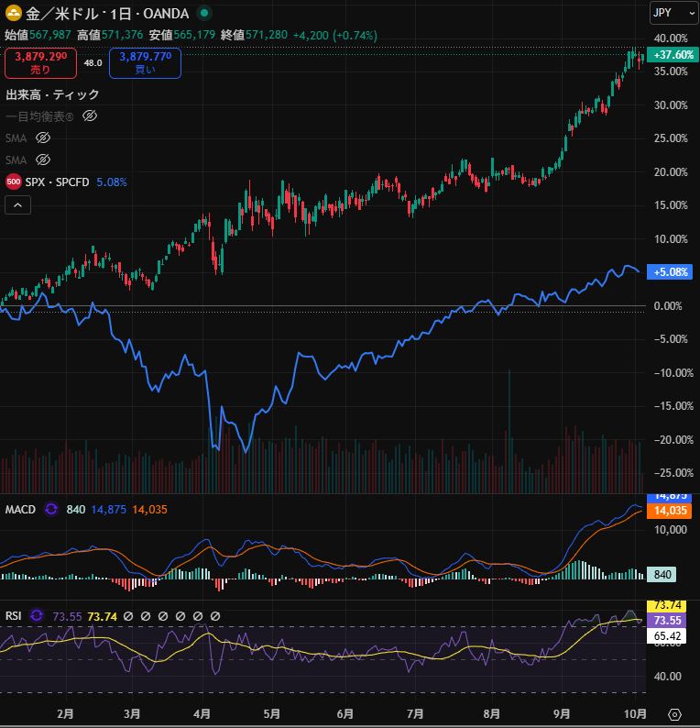700x728 pixels.
Task: Toggle visibility of the second SMA indicator
Action: pyautogui.click(x=42, y=160)
